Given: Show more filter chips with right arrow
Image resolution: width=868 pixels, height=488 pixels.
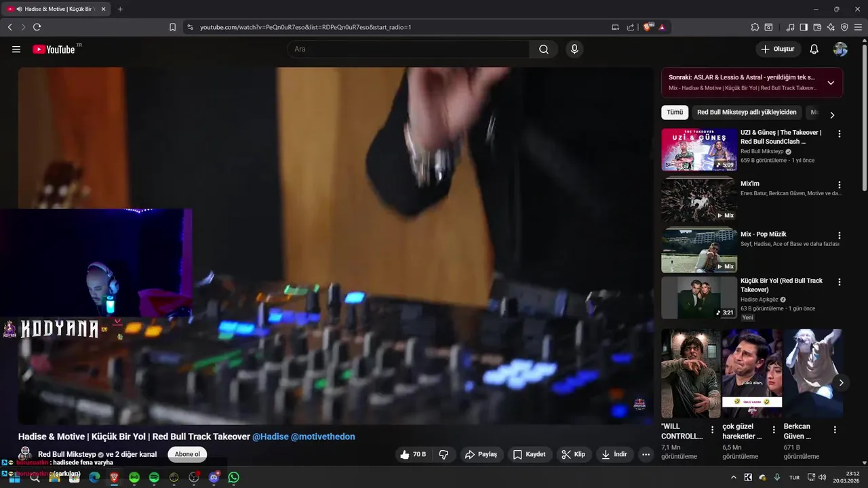Looking at the screenshot, I should (x=832, y=115).
